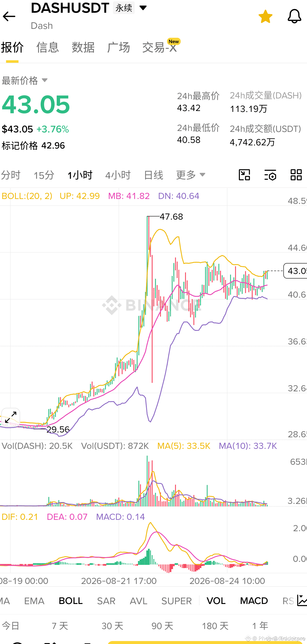
Task: Expand chart to fullscreen
Action: click(11, 417)
